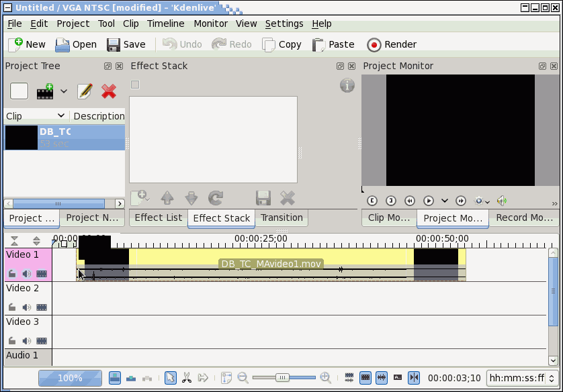The height and width of the screenshot is (392, 563).
Task: Move effect up with the up arrow
Action: (167, 198)
